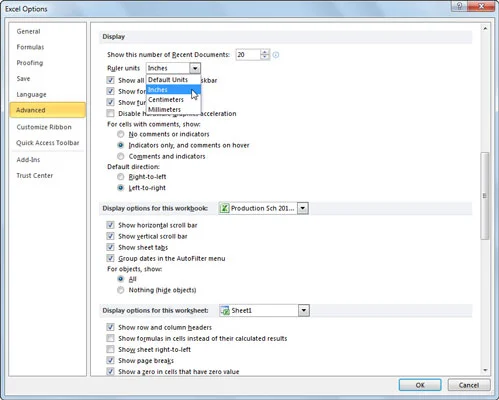The width and height of the screenshot is (499, 400).
Task: Click the info icon beside Recent Documents
Action: tap(276, 55)
